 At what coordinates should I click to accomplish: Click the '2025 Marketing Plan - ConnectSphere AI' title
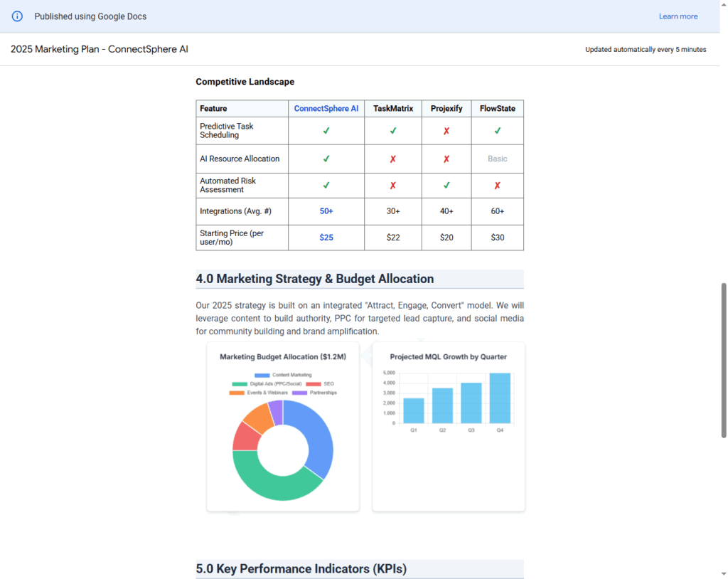(x=100, y=49)
